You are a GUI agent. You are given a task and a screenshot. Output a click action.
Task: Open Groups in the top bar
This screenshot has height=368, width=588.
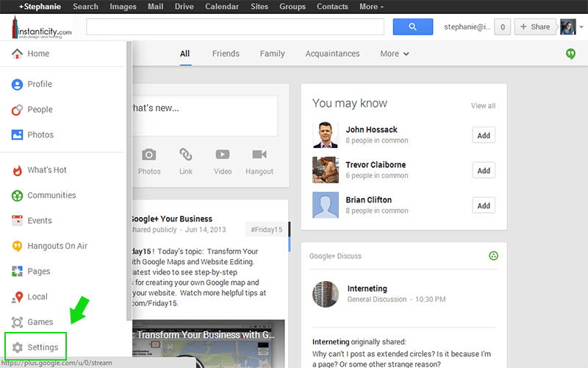[292, 7]
